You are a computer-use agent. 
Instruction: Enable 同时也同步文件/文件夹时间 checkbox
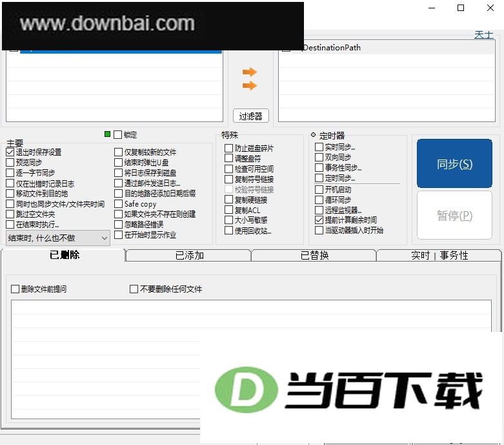click(x=10, y=204)
